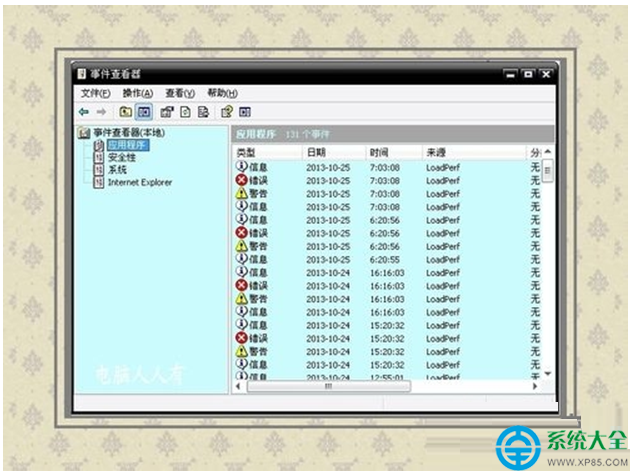Click the warning icon at 16:16:03 row

(241, 299)
